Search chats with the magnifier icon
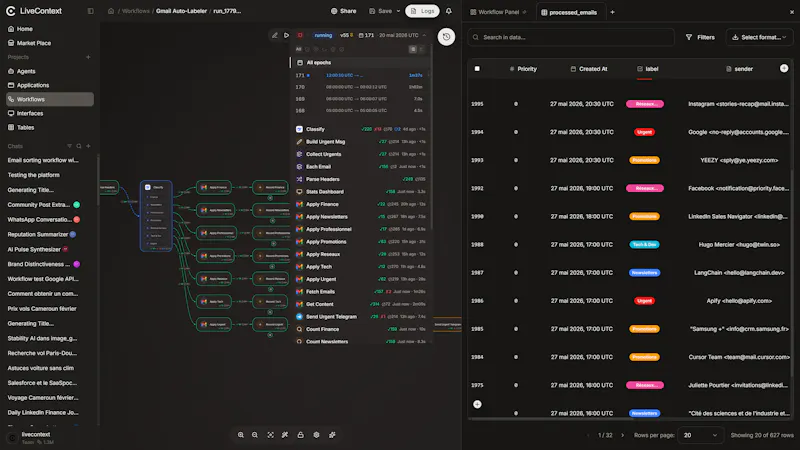This screenshot has width=800, height=450. (79, 146)
